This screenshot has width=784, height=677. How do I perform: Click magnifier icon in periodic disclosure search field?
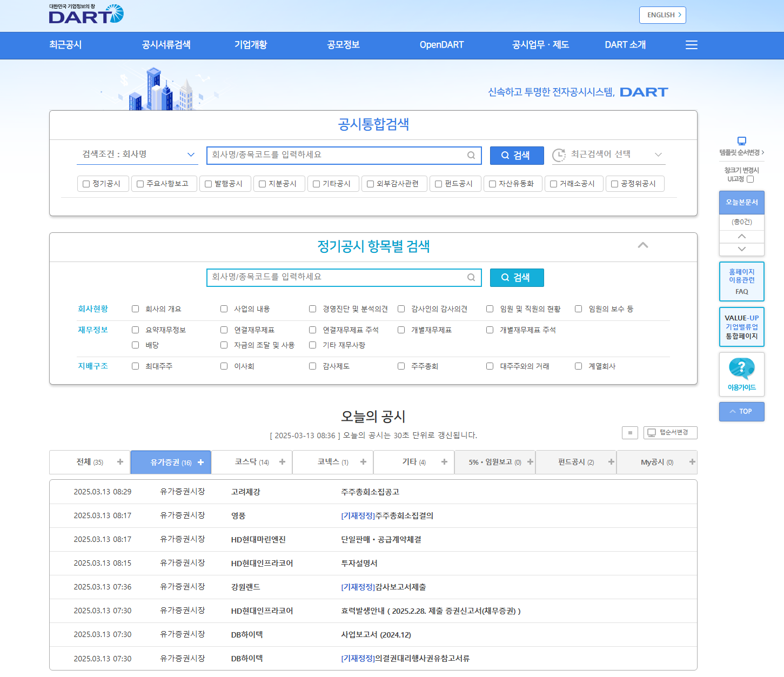click(471, 277)
